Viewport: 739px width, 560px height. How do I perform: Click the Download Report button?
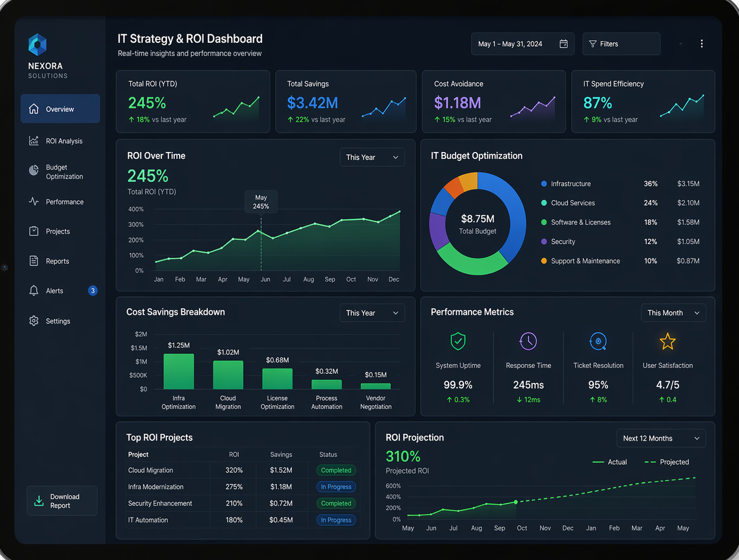coord(62,501)
